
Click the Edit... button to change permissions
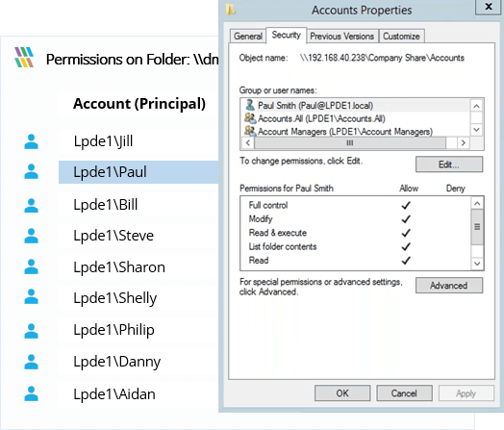[x=449, y=164]
